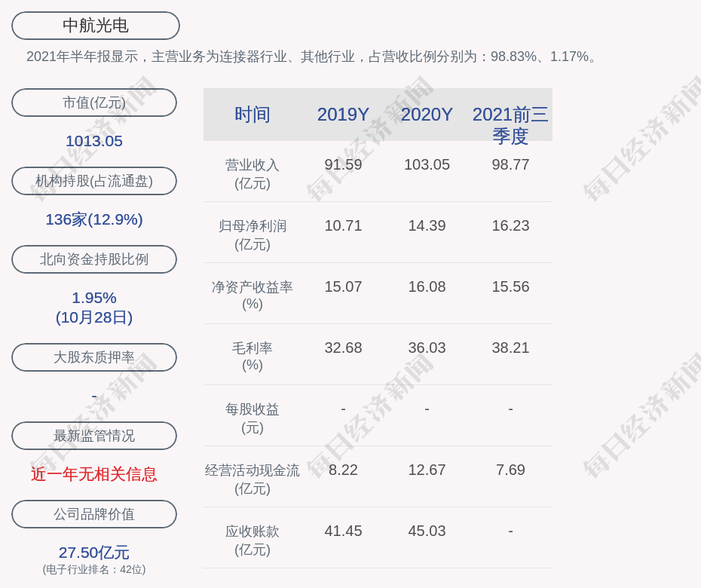701x588 pixels.
Task: Click the 经营活动现金流(亿元) row label
Action: point(253,479)
